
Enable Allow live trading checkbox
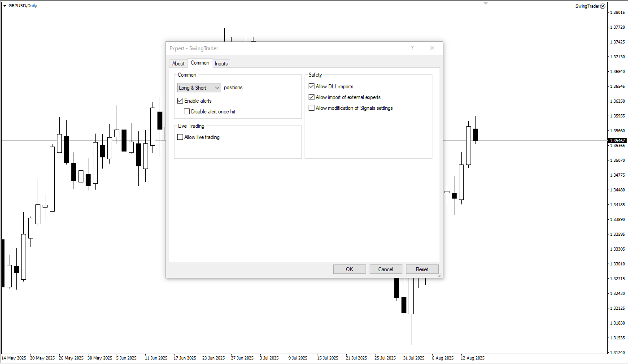(x=180, y=137)
